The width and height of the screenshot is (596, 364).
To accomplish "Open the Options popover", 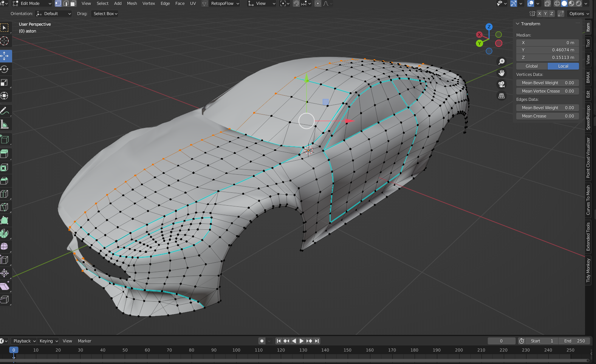I will (x=579, y=14).
